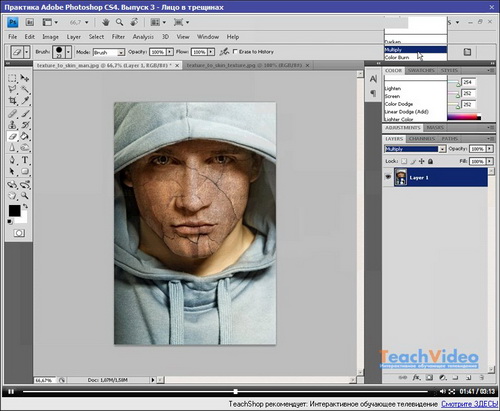The height and width of the screenshot is (411, 500).
Task: Select the Lasso tool
Action: (x=12, y=89)
